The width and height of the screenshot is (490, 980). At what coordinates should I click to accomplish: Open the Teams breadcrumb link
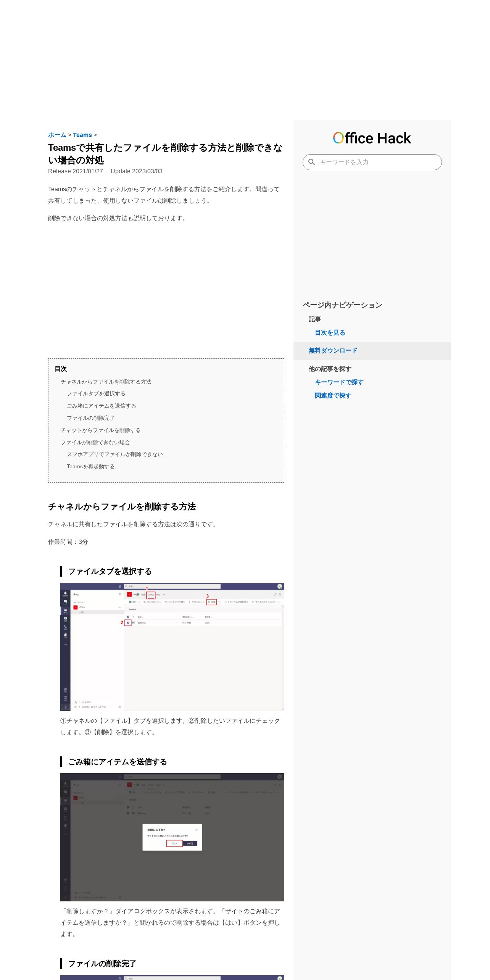[82, 135]
